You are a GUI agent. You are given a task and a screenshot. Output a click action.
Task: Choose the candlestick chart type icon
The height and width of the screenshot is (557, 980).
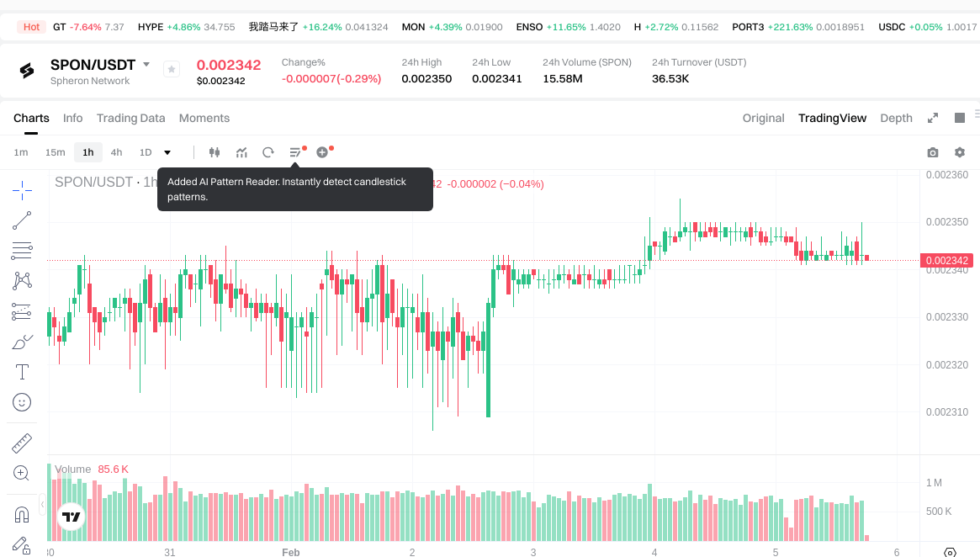click(214, 152)
